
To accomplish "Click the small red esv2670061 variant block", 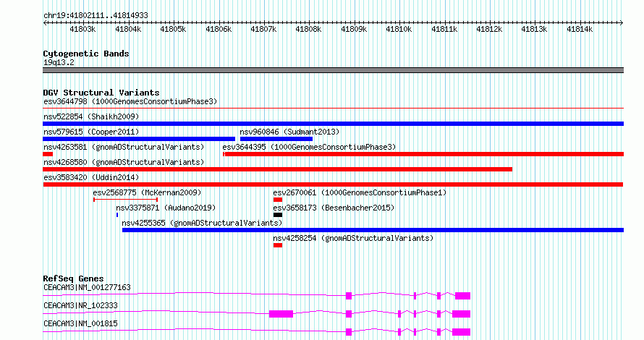I will [278, 200].
